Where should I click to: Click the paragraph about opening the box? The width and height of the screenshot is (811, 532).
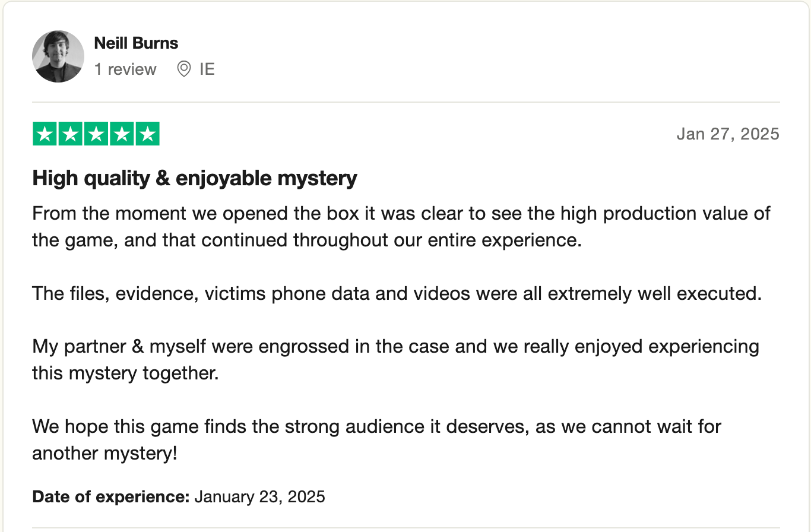pyautogui.click(x=401, y=227)
